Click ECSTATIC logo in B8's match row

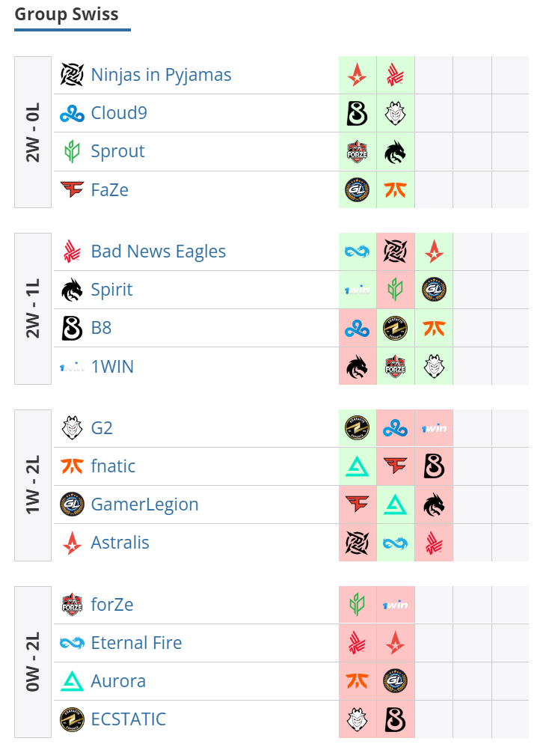(x=395, y=329)
